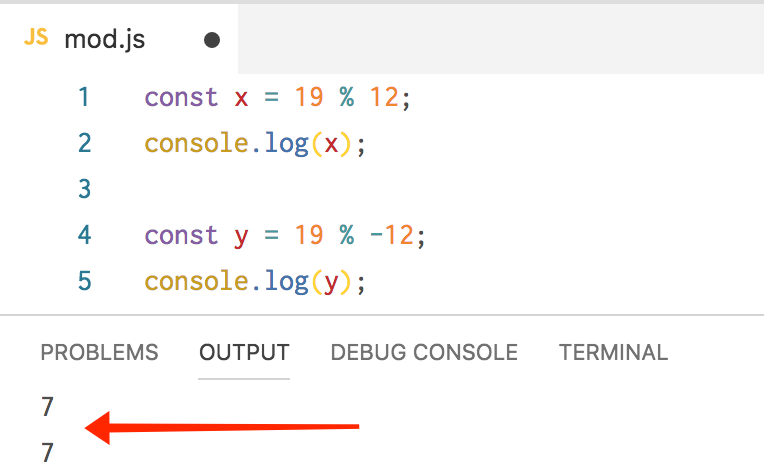Click the -12 operand on line 4

[x=393, y=235]
